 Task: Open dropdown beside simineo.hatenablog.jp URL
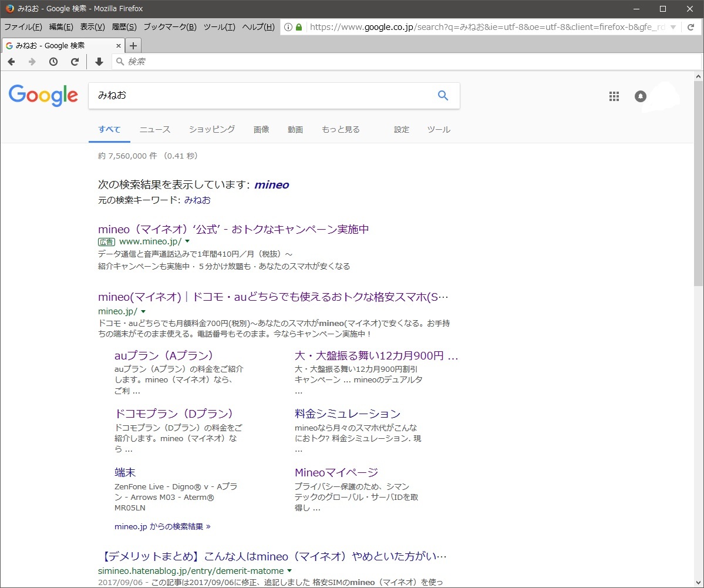pos(289,571)
